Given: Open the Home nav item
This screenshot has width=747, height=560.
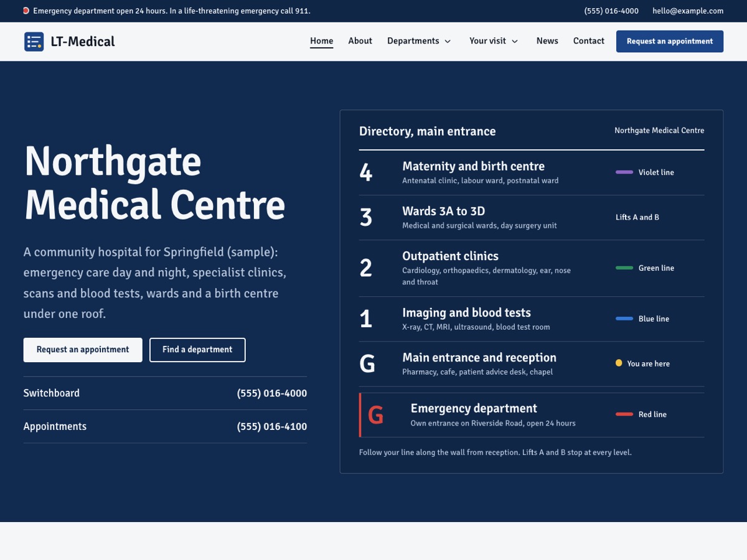Looking at the screenshot, I should coord(322,41).
